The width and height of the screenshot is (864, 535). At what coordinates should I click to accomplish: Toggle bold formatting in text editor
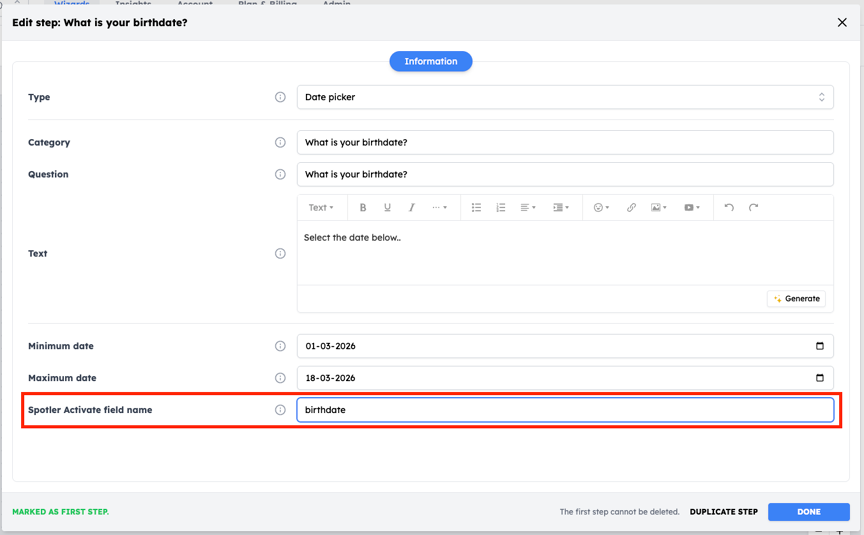click(x=363, y=208)
